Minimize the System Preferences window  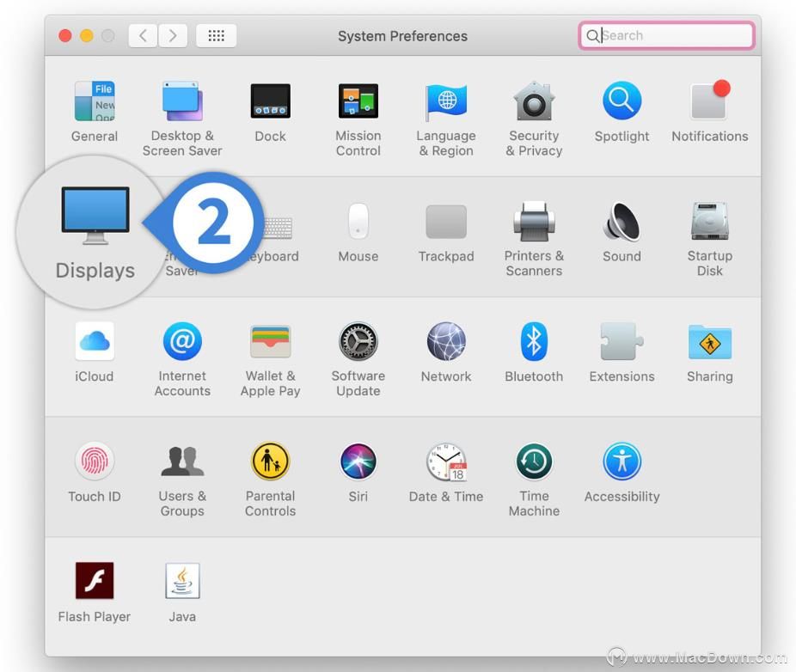click(x=87, y=35)
